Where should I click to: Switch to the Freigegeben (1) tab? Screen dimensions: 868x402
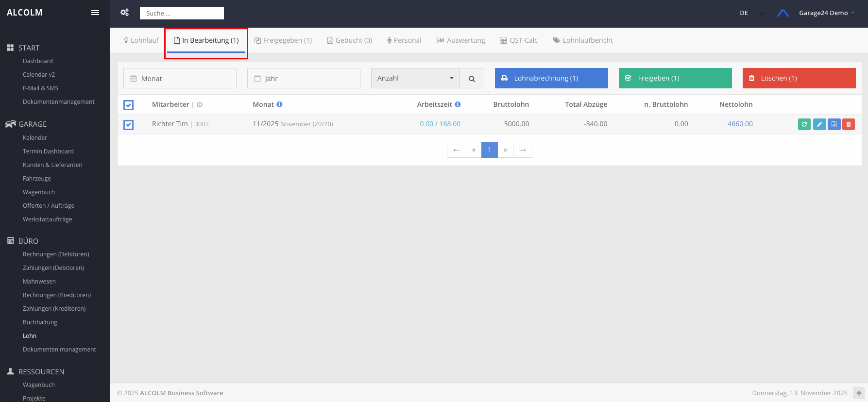pos(283,40)
